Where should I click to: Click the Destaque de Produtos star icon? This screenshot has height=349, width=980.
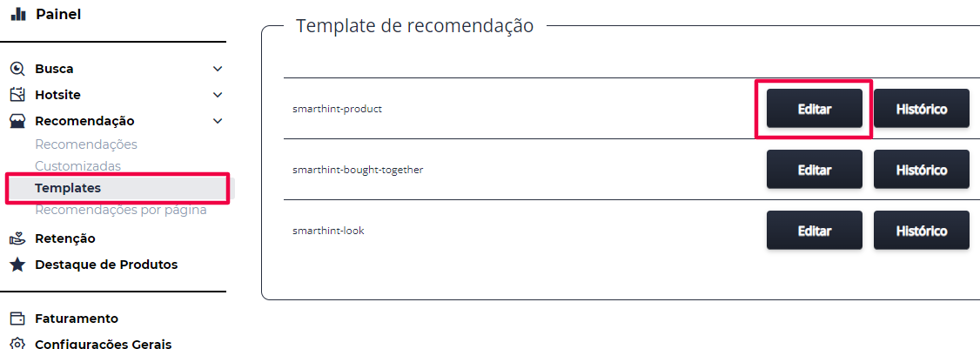[18, 265]
